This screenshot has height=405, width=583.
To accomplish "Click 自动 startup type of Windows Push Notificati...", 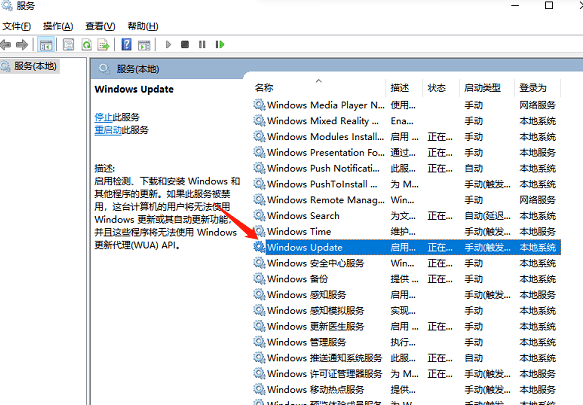I will pos(473,168).
